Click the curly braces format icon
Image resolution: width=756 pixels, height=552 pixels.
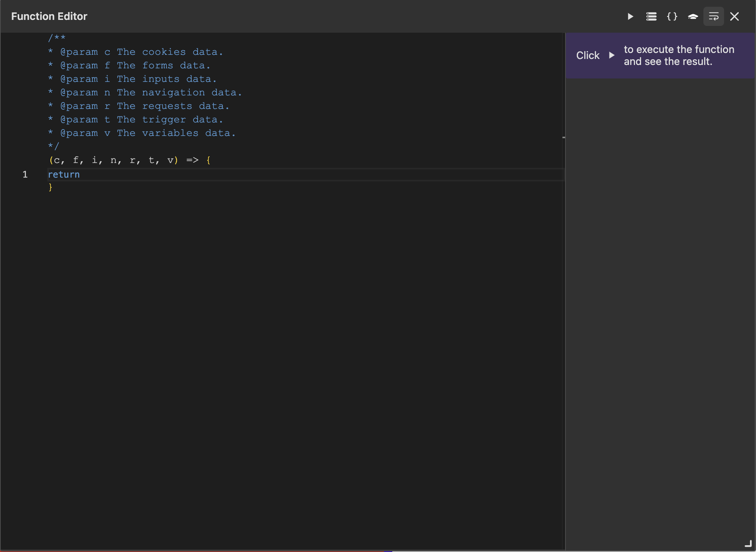[x=672, y=17]
